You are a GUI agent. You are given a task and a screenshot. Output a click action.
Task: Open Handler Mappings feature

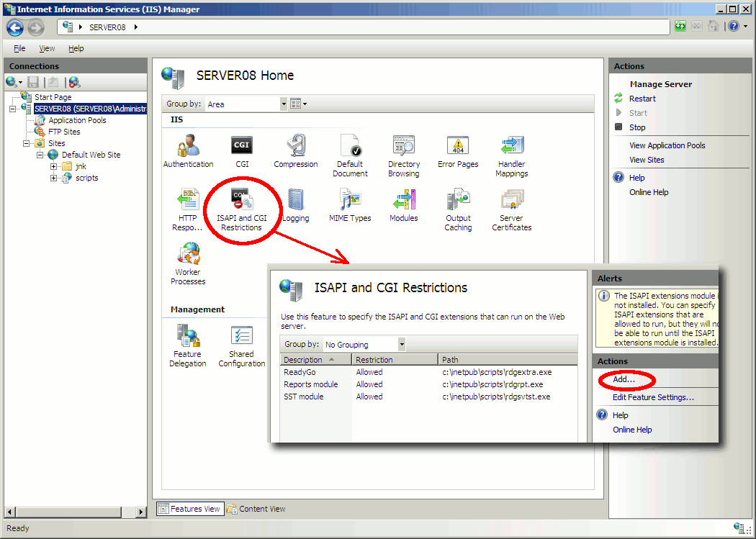[511, 155]
